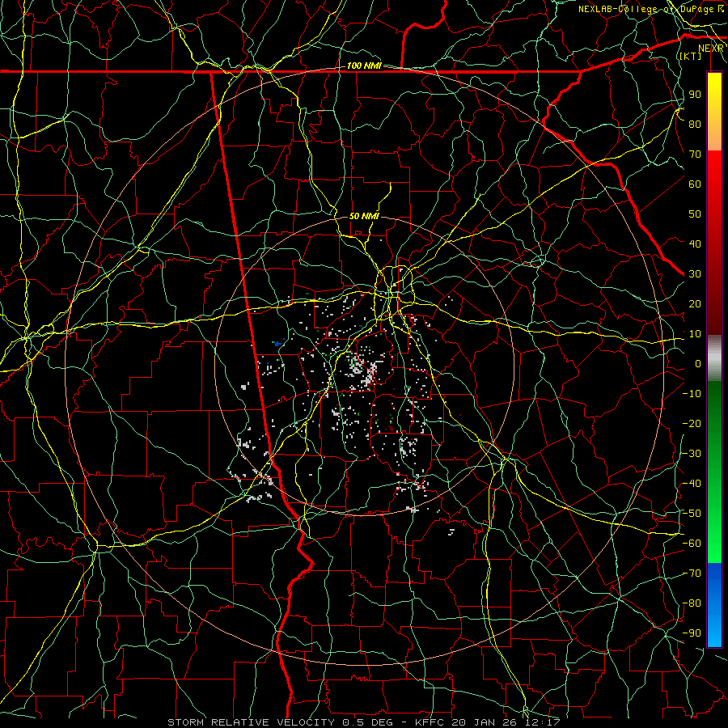Click the -60 value on velocity scale
The height and width of the screenshot is (728, 728).
tap(692, 544)
